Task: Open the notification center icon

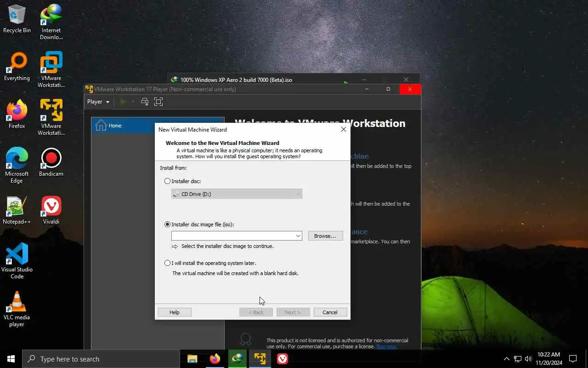Action: (x=573, y=359)
